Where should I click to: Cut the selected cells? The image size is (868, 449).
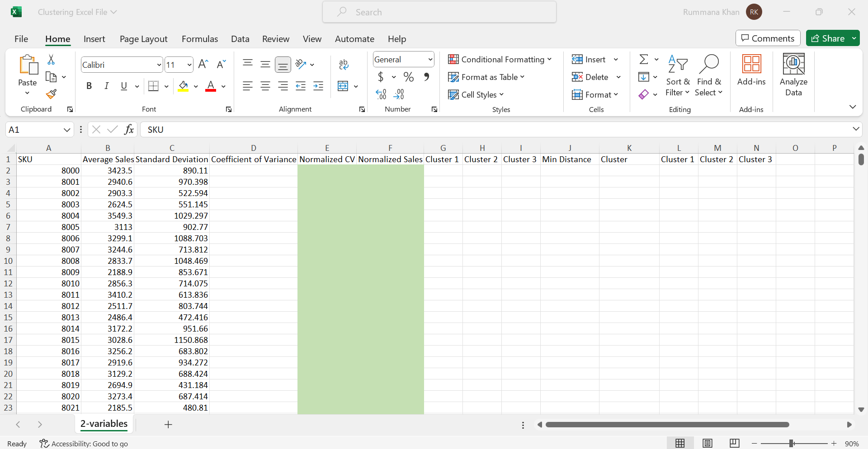[51, 60]
